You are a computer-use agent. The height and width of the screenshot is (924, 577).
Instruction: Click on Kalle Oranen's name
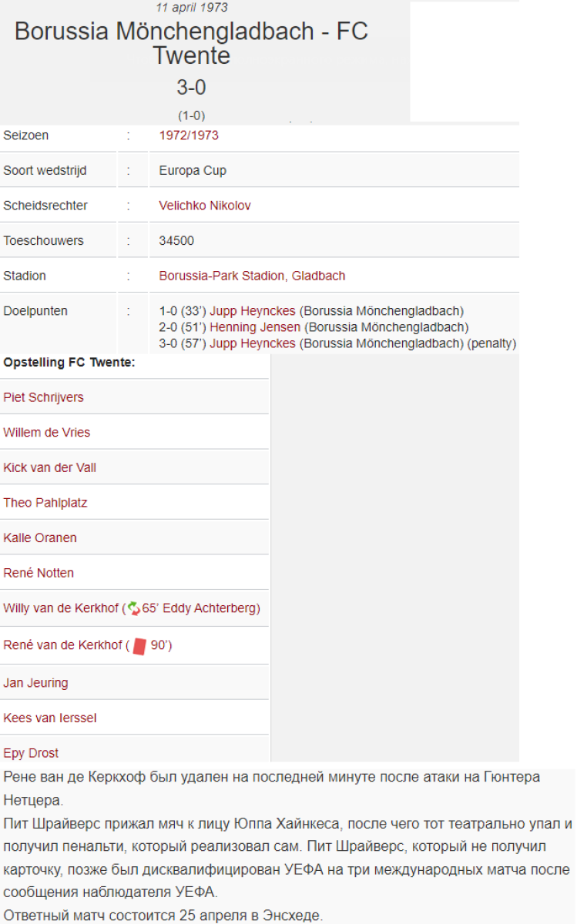tap(40, 538)
